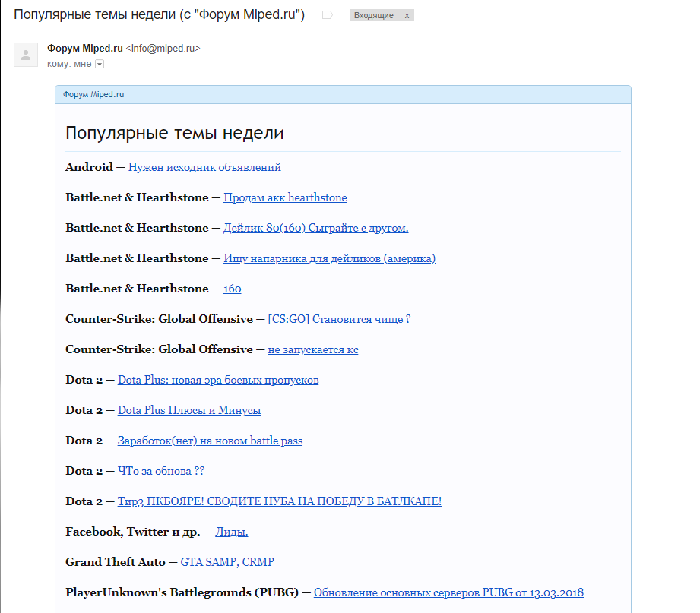Viewport: 700px width, 613px height.
Task: Open the 160 topic link
Action: [x=232, y=289]
